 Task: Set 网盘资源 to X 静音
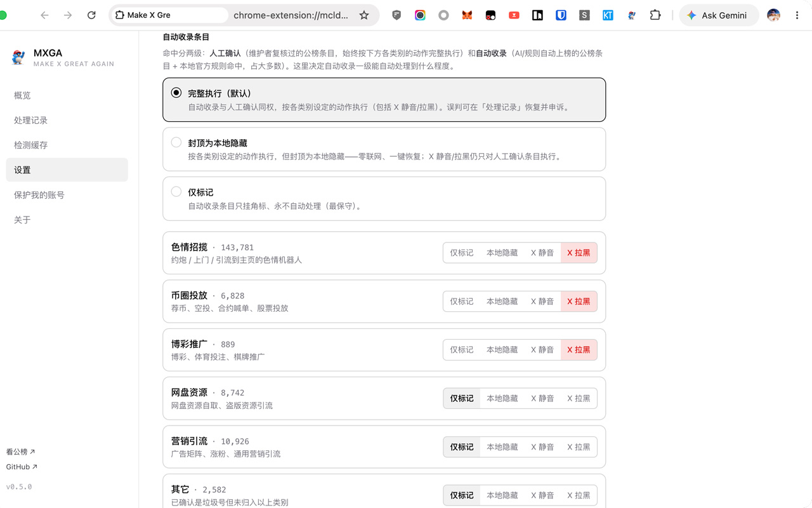click(542, 398)
